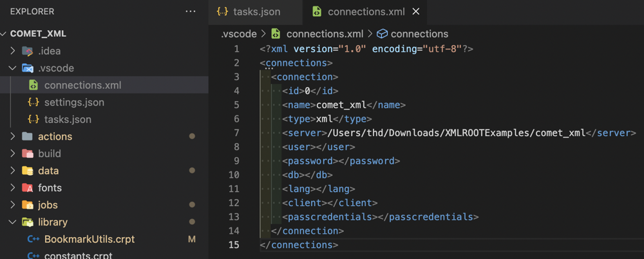Click the jobs folder icon

tap(28, 205)
